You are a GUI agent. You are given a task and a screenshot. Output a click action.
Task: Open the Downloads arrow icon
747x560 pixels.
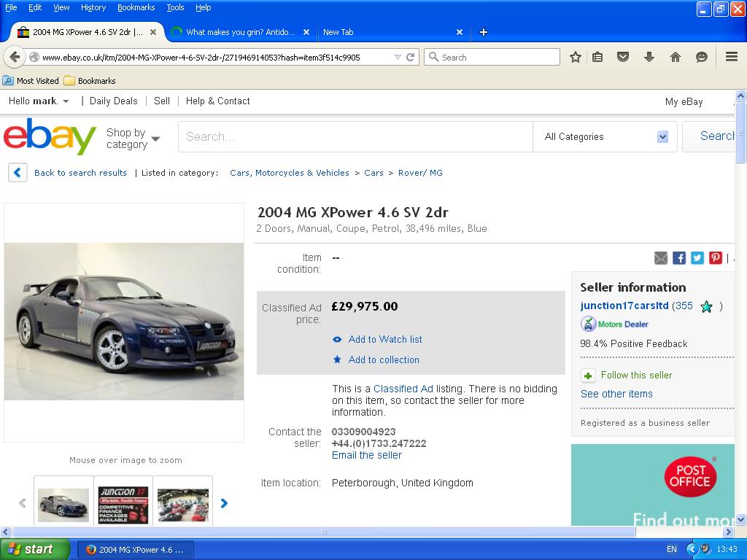[x=649, y=57]
